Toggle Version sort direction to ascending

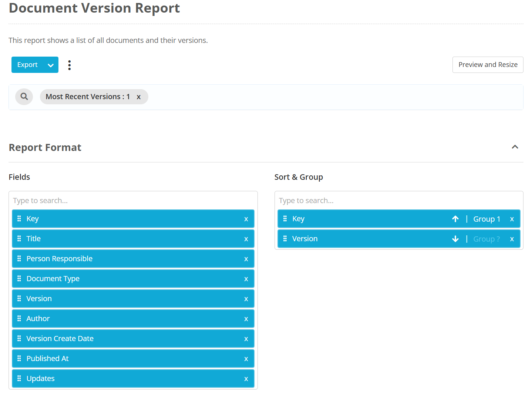pyautogui.click(x=455, y=239)
